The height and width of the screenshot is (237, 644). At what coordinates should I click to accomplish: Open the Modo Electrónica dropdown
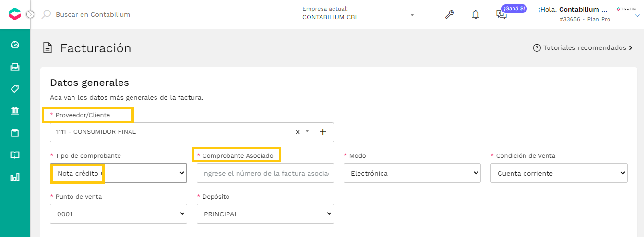[412, 173]
